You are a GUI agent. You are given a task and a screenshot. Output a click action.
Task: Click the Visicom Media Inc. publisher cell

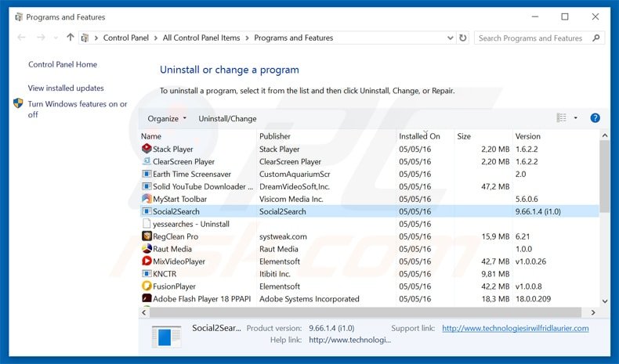click(x=291, y=199)
